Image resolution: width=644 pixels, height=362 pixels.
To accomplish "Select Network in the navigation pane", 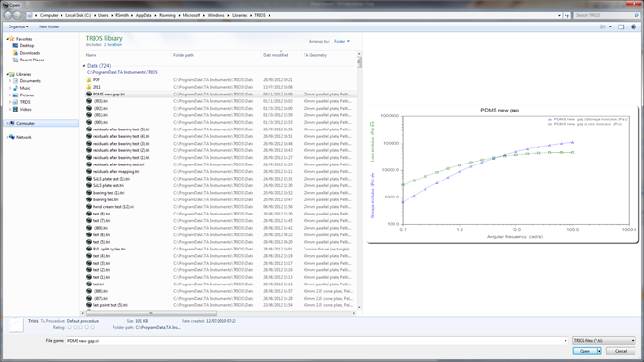I will click(20, 137).
